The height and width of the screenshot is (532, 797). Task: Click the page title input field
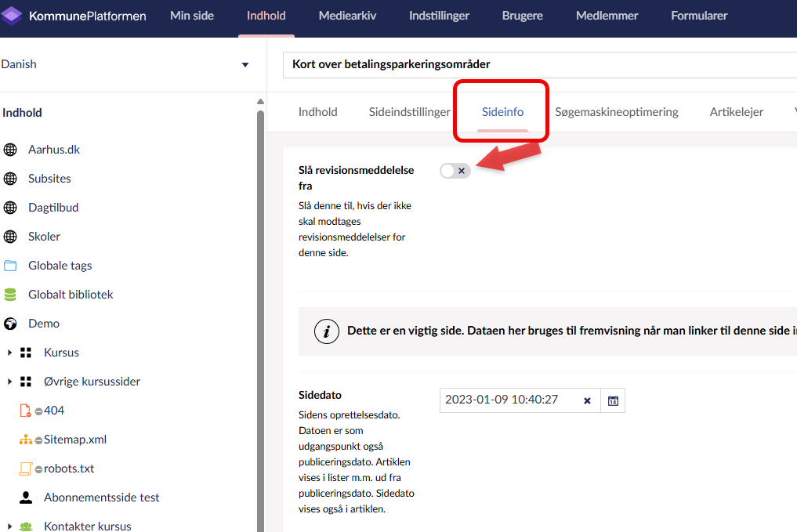tap(541, 64)
